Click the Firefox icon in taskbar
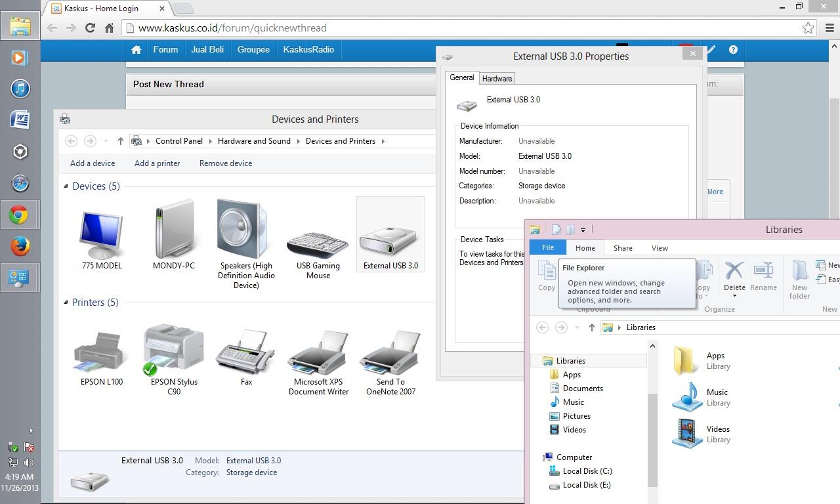This screenshot has height=504, width=840. pos(20,247)
